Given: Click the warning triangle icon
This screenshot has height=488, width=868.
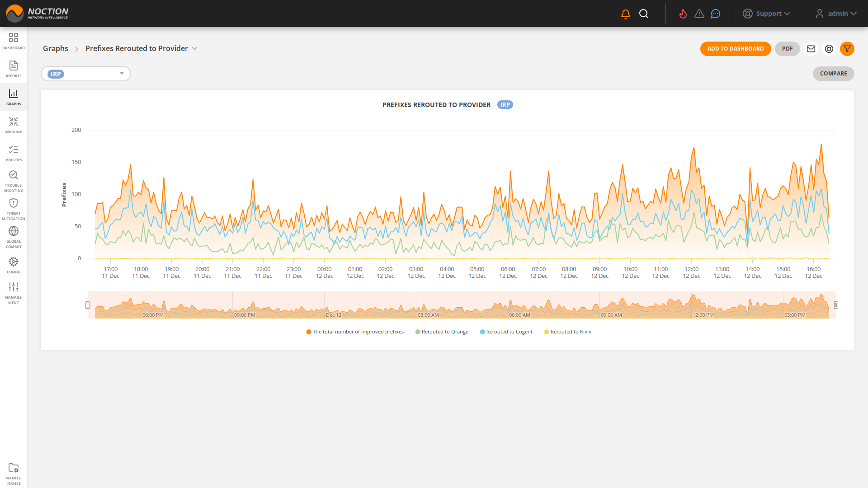Looking at the screenshot, I should 699,14.
